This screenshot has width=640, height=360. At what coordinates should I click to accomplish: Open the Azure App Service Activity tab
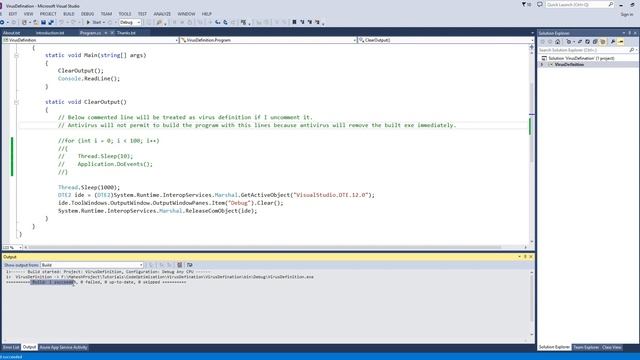coord(63,347)
